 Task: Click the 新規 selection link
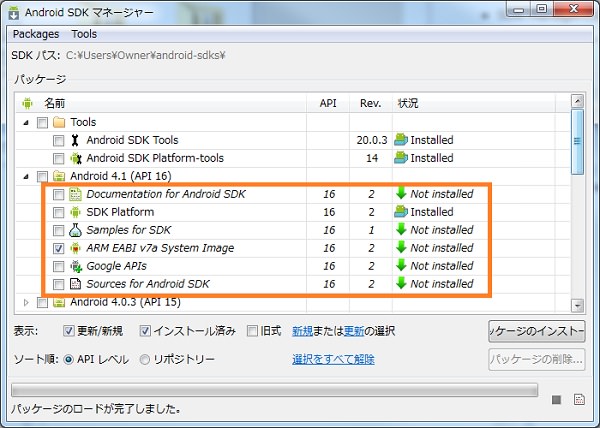[x=302, y=331]
